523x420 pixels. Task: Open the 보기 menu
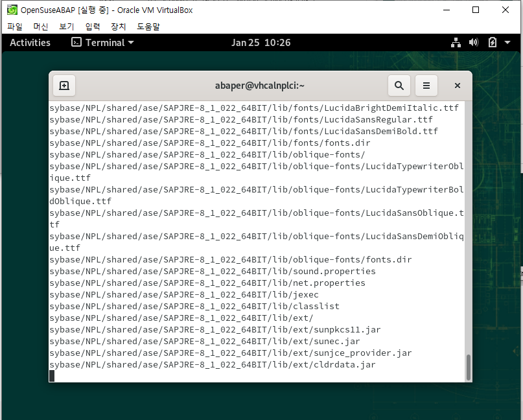pos(66,27)
